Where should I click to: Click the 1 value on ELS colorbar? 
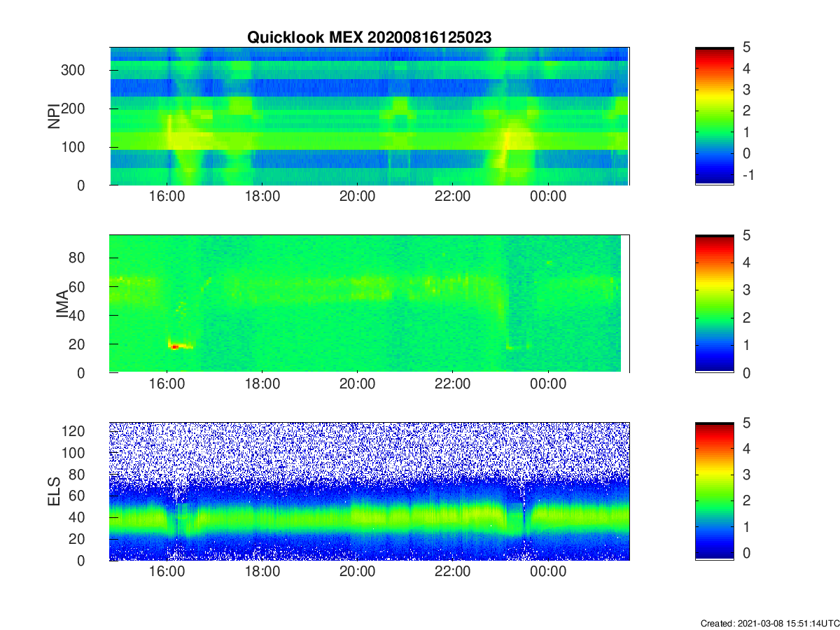point(747,526)
